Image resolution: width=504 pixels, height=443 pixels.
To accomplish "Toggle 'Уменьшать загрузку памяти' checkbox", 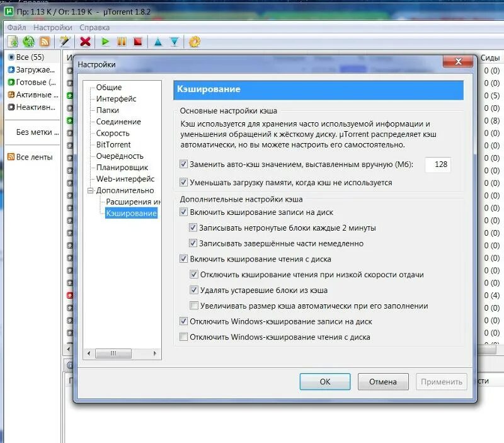I will coord(183,182).
